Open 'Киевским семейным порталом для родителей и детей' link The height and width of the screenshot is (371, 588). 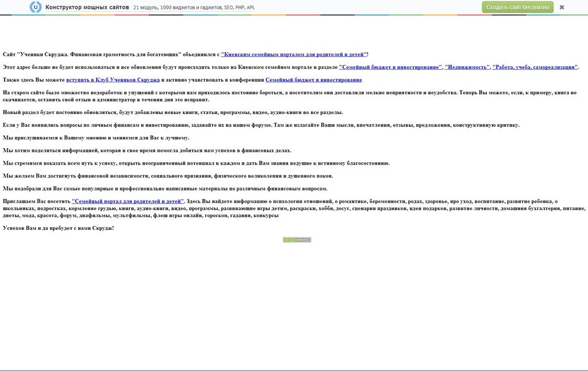pos(293,55)
